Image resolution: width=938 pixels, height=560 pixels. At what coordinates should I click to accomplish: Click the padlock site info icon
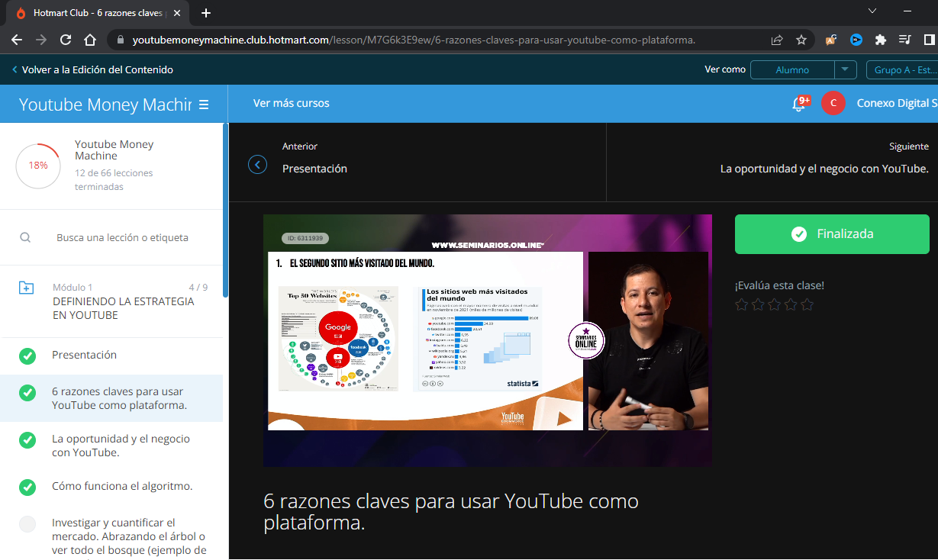coord(121,40)
